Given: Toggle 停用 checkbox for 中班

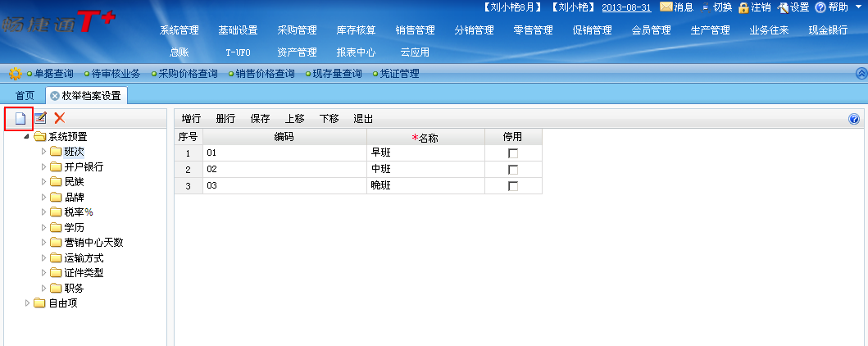Looking at the screenshot, I should click(513, 170).
